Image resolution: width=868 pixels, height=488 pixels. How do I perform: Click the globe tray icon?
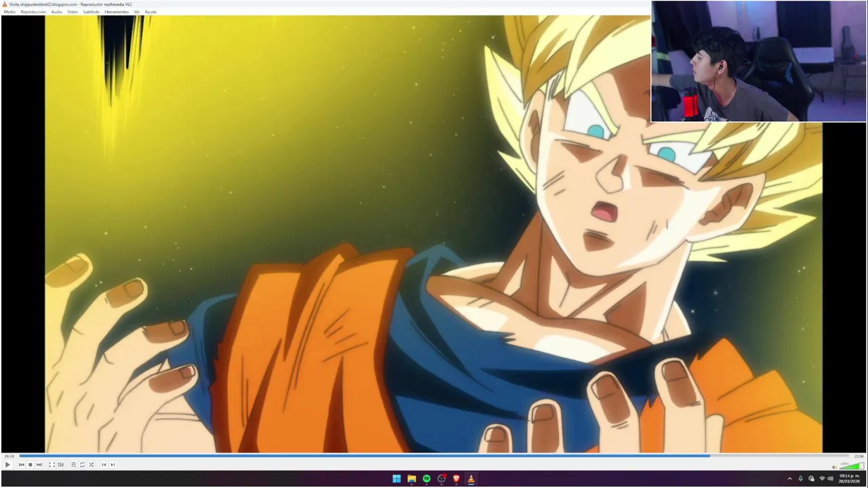click(812, 479)
